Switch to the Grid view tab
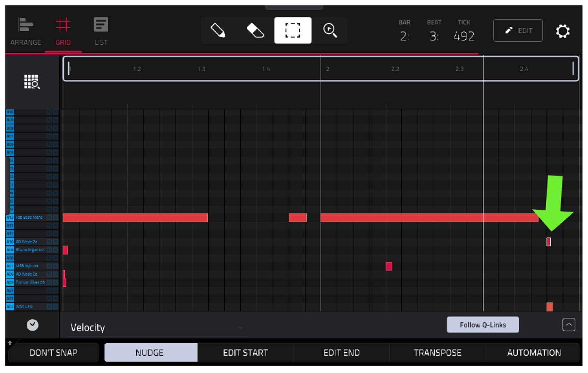Screen dimensions: 588x373 tap(63, 32)
